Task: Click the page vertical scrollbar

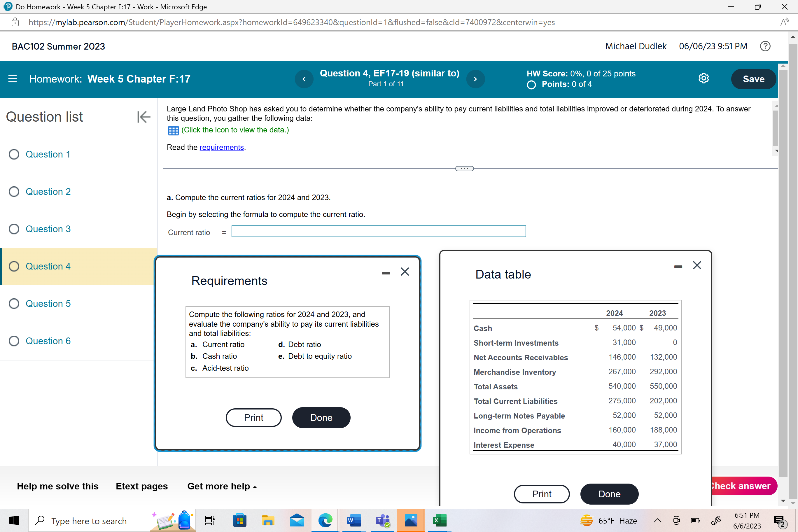Action: 792,272
